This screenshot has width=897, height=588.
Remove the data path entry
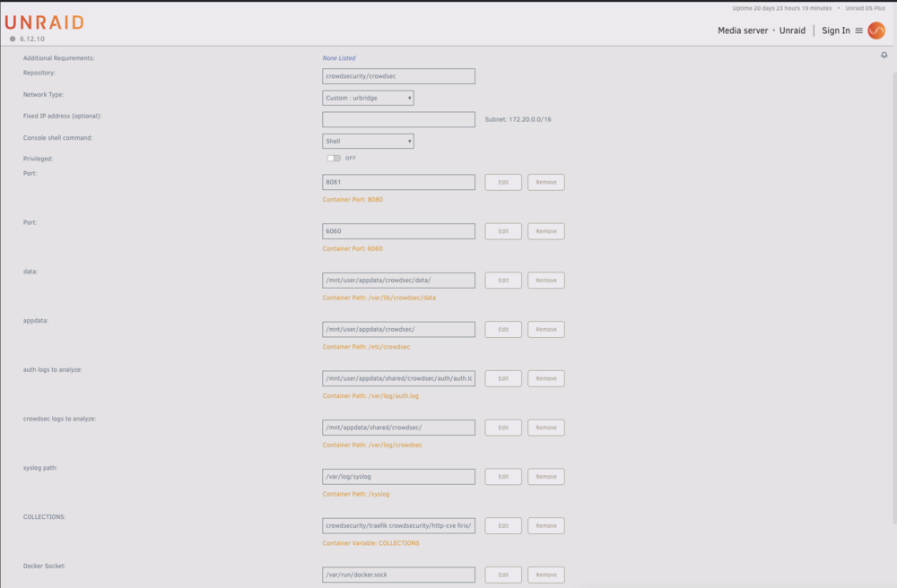pos(545,281)
